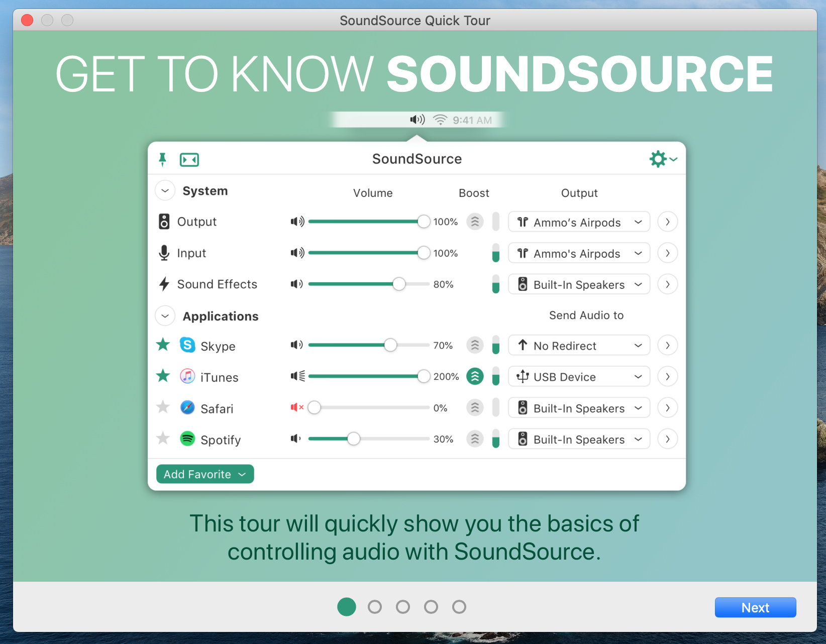The height and width of the screenshot is (644, 826).
Task: Close the SoundSource Quick Tour window
Action: point(27,20)
